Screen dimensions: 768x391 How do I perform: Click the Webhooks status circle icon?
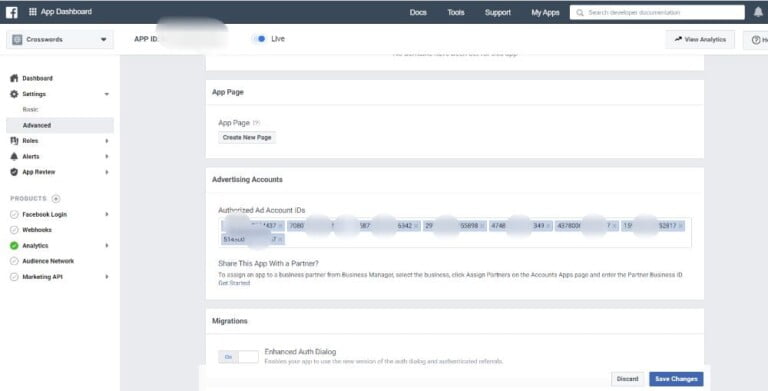14,230
